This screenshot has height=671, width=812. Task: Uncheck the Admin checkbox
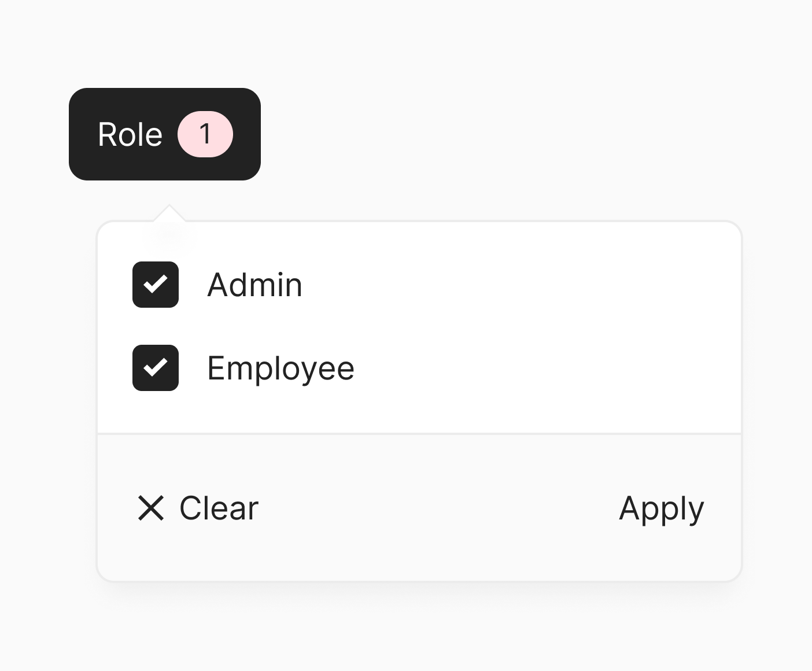click(x=156, y=285)
